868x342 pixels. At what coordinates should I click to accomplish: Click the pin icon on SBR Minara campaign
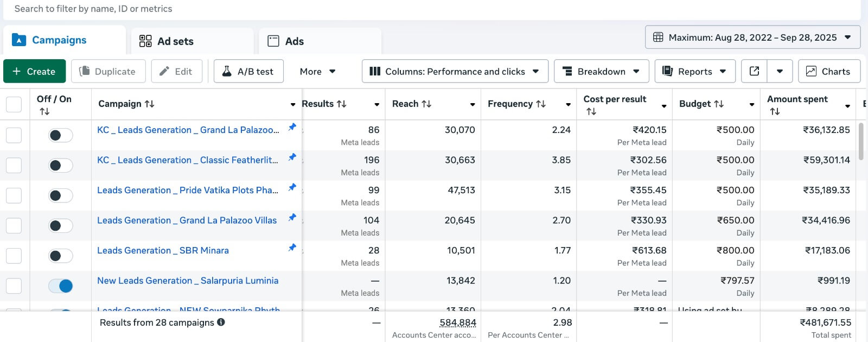(x=292, y=248)
